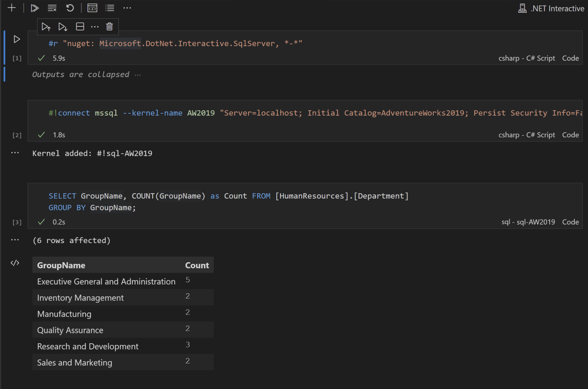Execute cells above the selected cell
The height and width of the screenshot is (389, 588).
pyautogui.click(x=46, y=27)
